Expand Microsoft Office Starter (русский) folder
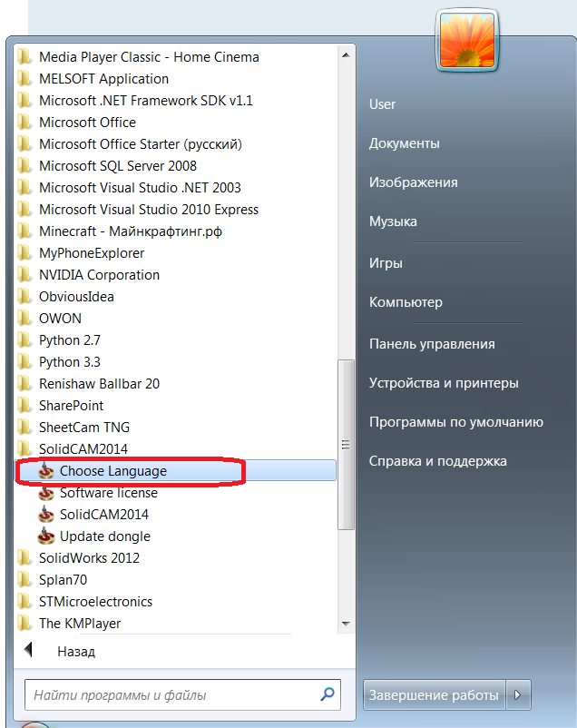577x728 pixels. [141, 144]
